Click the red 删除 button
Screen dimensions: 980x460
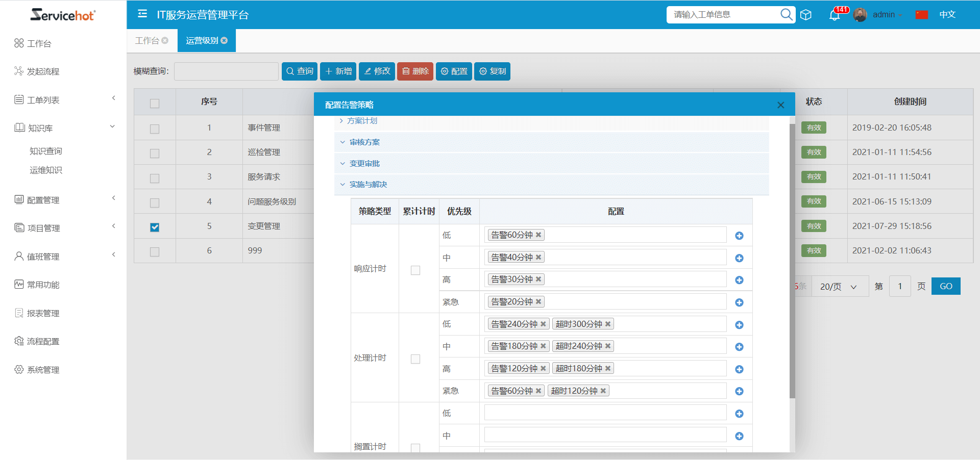click(415, 71)
